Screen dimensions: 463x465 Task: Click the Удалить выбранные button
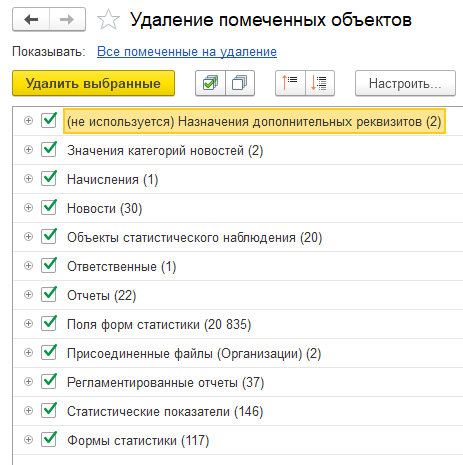click(93, 83)
